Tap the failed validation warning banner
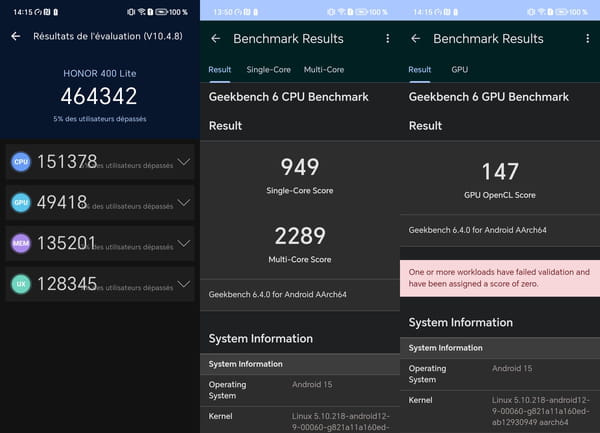This screenshot has width=600, height=433. [x=500, y=278]
